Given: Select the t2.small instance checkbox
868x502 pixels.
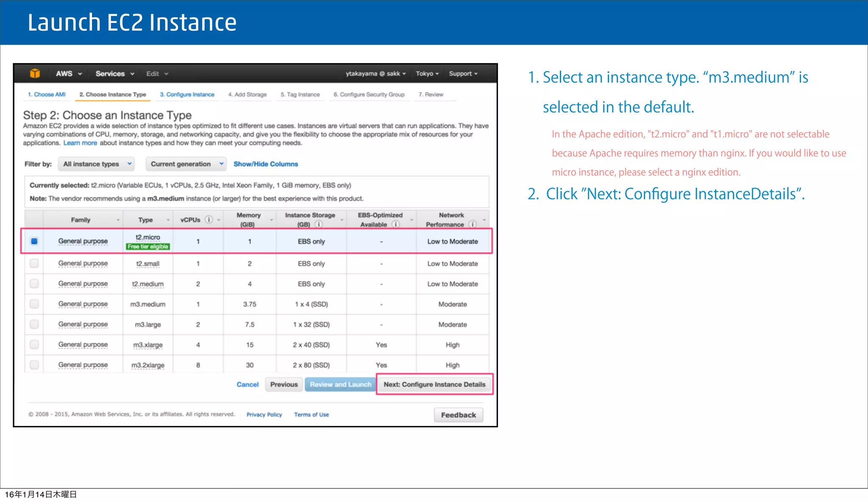Looking at the screenshot, I should click(x=34, y=263).
